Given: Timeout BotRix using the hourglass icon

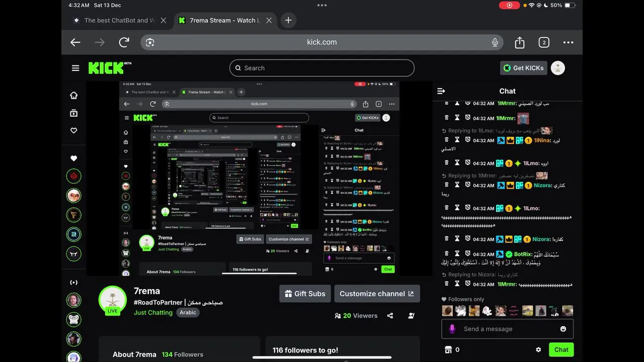Looking at the screenshot, I should pyautogui.click(x=457, y=254).
